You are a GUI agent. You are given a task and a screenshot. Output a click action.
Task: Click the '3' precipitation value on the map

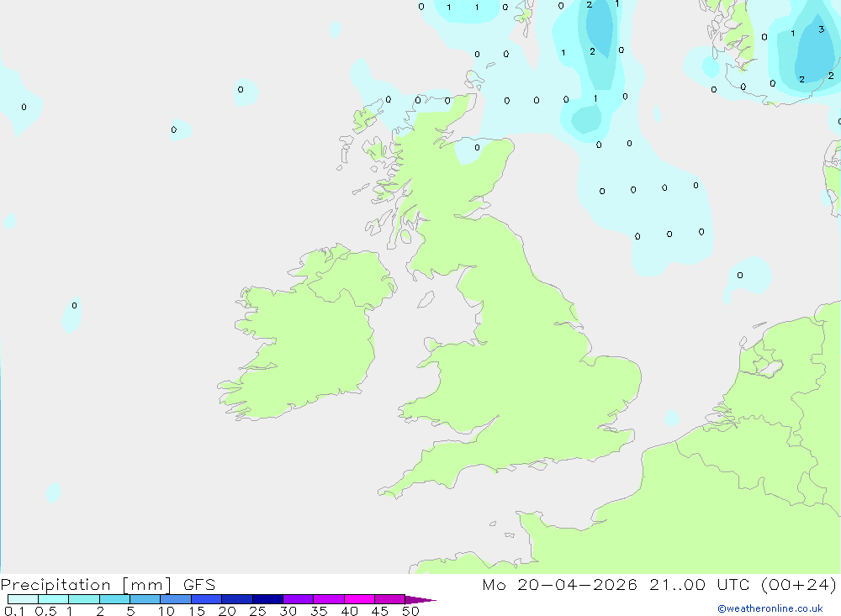point(821,29)
